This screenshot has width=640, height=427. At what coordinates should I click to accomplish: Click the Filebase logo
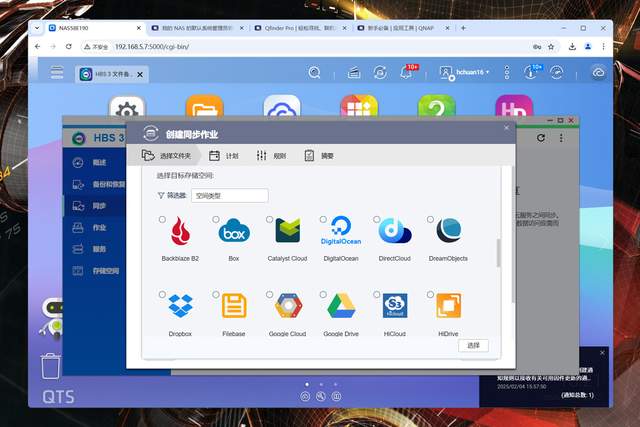click(x=234, y=306)
